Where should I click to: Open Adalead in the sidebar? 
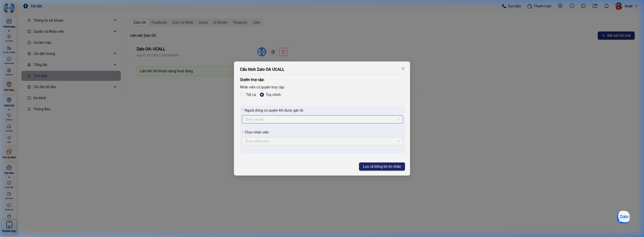click(9, 72)
